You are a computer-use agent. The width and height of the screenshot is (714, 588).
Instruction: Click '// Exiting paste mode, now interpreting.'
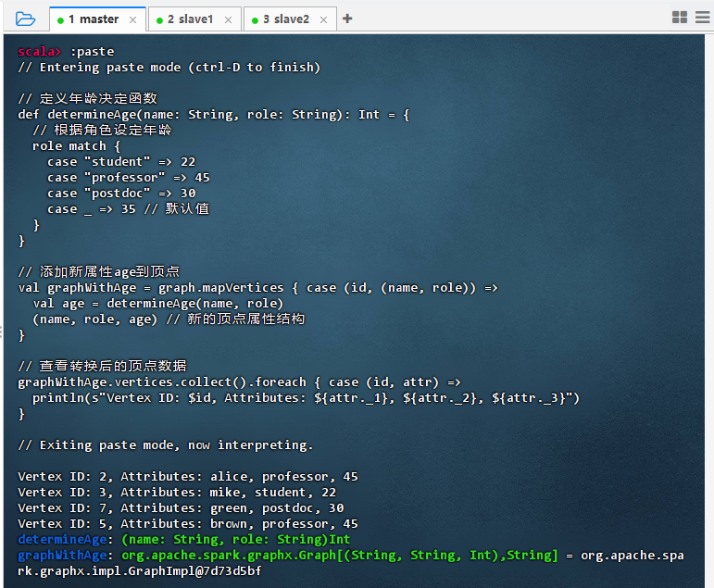pos(166,445)
